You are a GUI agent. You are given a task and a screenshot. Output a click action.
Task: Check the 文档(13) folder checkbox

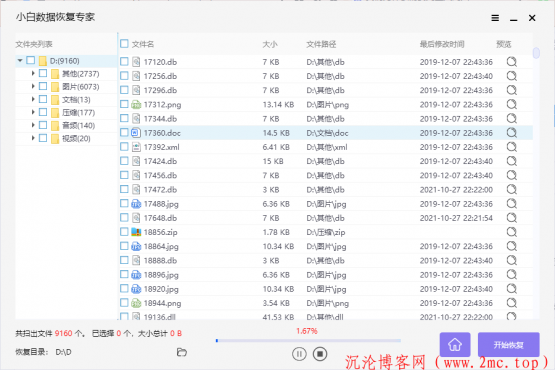[x=43, y=99]
